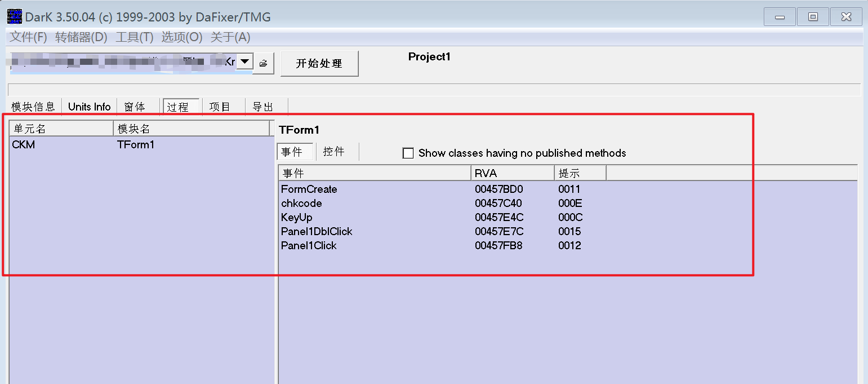Viewport: 868px width, 384px height.
Task: Close the DarK window
Action: 847,17
